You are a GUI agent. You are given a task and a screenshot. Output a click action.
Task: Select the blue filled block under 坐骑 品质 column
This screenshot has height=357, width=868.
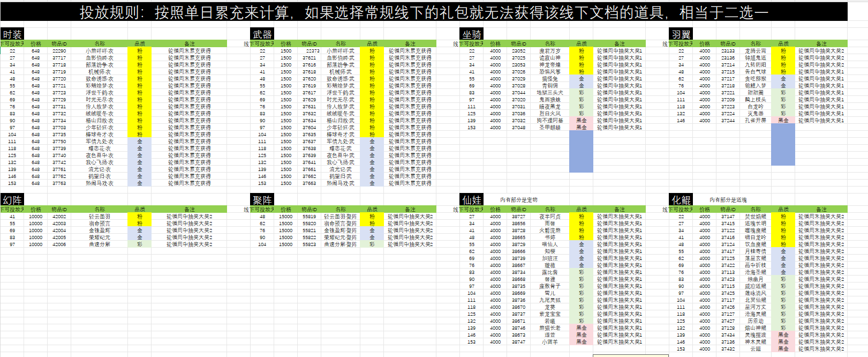coord(581,151)
